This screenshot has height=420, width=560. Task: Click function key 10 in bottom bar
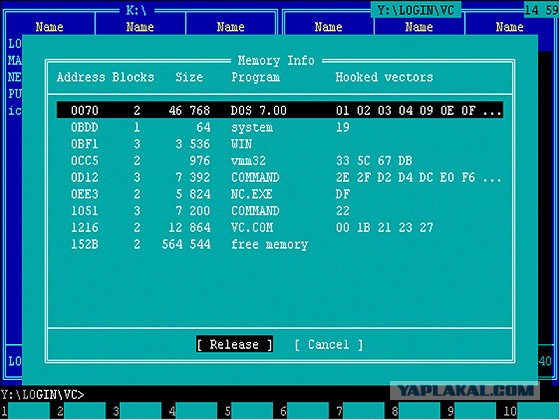(532, 411)
